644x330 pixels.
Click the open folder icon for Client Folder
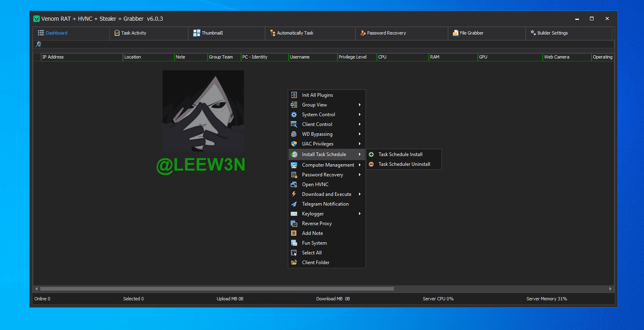pyautogui.click(x=294, y=263)
